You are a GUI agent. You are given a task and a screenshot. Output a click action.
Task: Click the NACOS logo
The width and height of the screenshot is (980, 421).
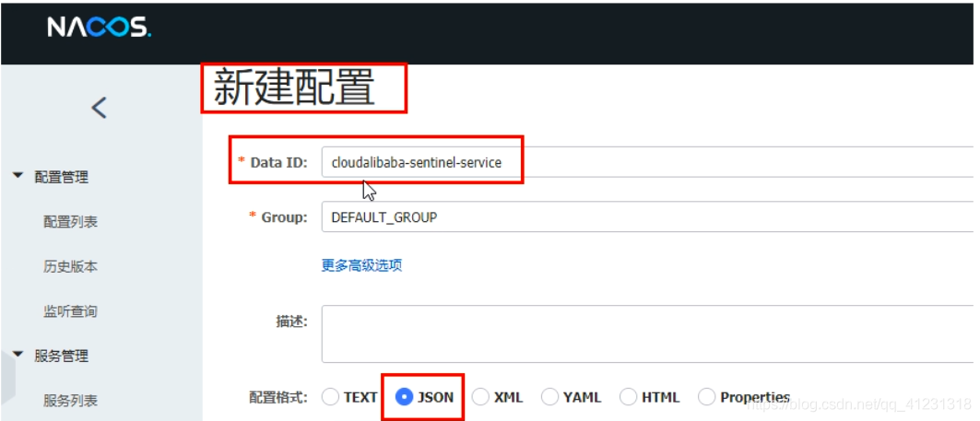coord(99,28)
